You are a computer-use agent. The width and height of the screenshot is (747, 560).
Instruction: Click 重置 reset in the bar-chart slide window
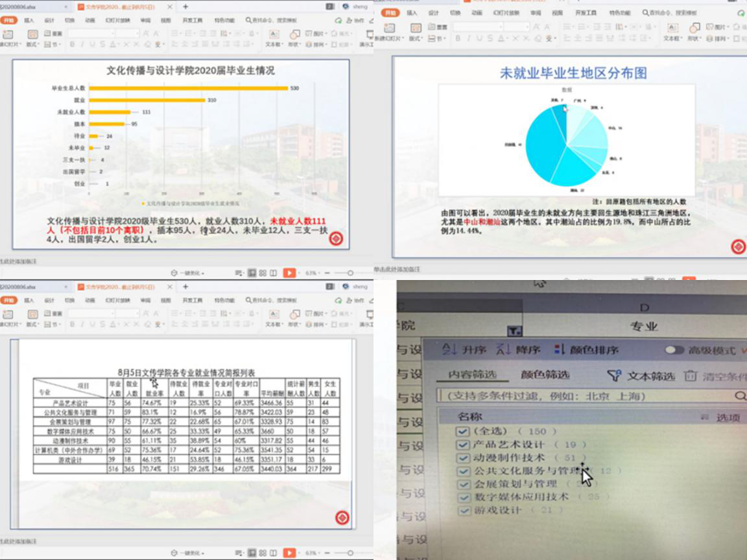[53, 33]
